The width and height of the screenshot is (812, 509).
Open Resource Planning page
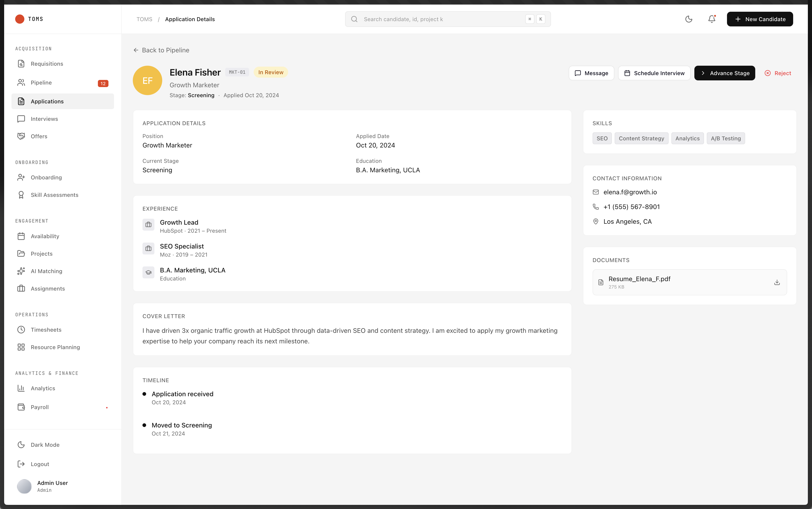tap(55, 347)
